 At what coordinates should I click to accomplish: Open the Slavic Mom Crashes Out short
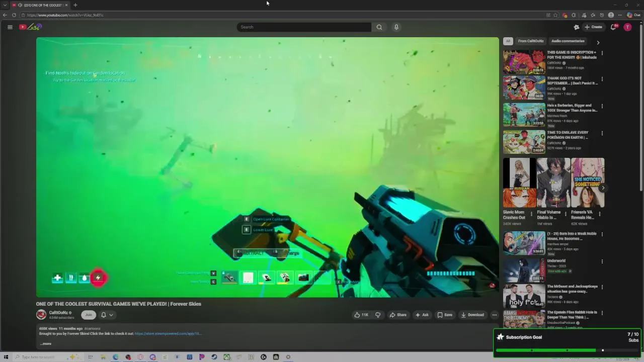coord(519,183)
